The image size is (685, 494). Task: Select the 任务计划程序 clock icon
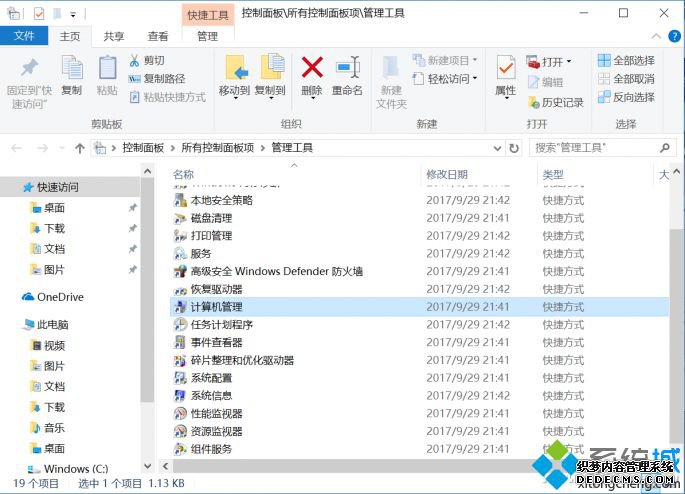click(x=180, y=325)
